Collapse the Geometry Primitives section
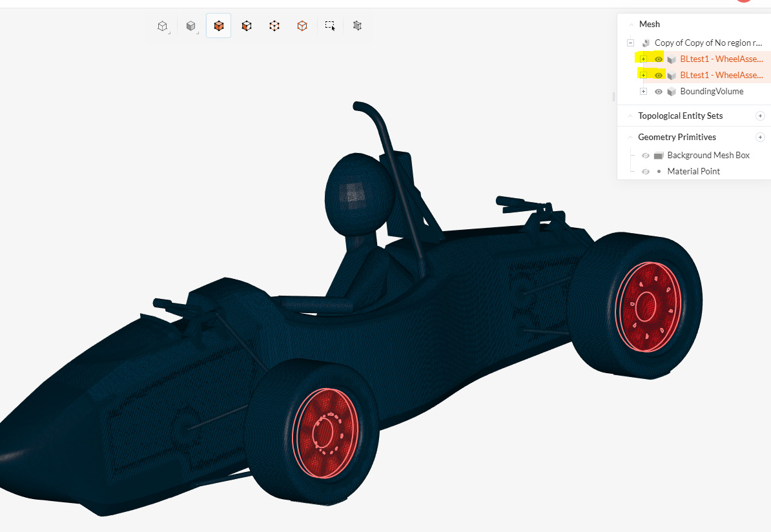Image resolution: width=771 pixels, height=532 pixels. [x=631, y=138]
